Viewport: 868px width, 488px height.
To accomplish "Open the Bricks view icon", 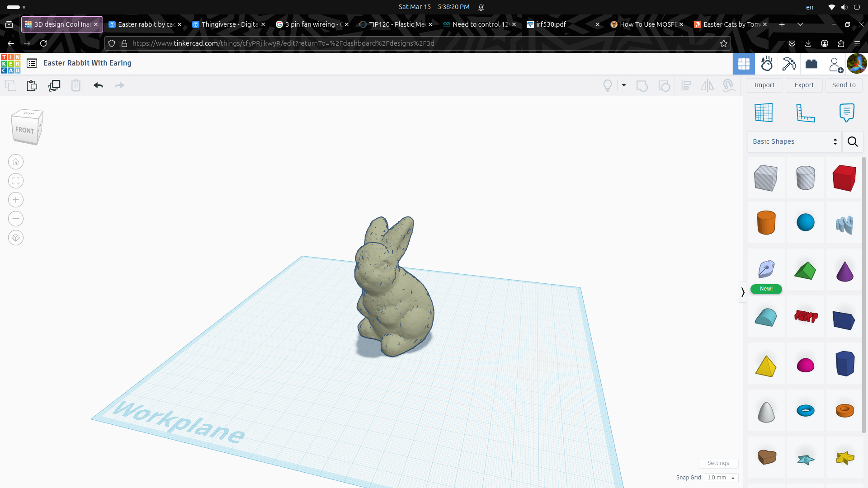I will point(811,64).
